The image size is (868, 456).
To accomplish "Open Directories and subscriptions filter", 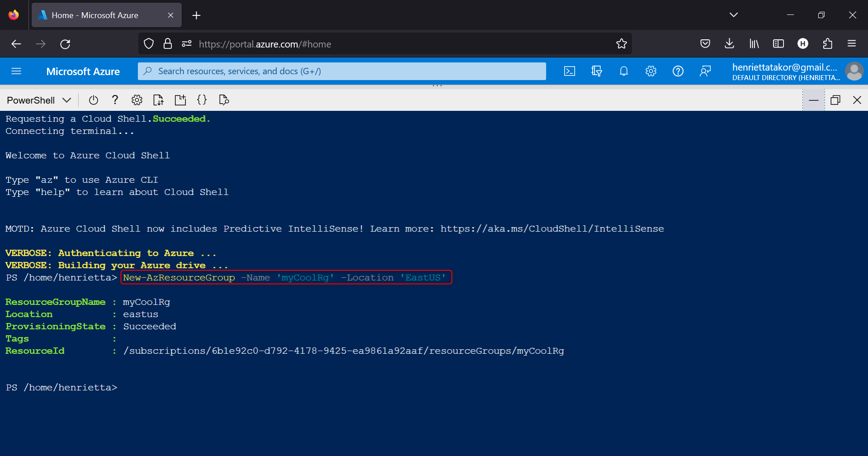I will 597,71.
